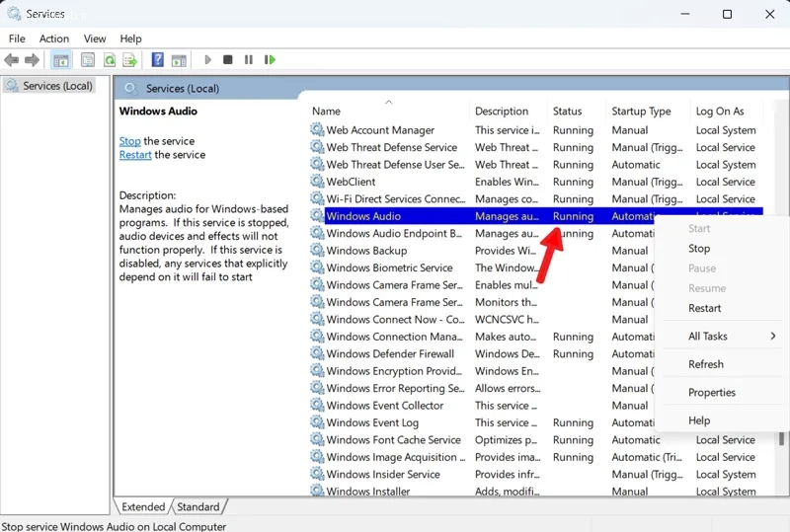Switch to the Extended tab
This screenshot has height=532, width=790.
coord(143,506)
